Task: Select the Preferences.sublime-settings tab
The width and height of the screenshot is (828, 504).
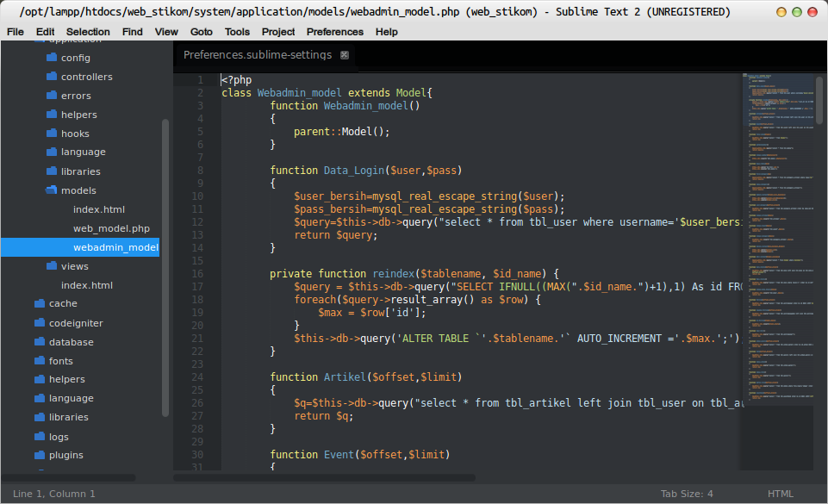Action: [258, 54]
